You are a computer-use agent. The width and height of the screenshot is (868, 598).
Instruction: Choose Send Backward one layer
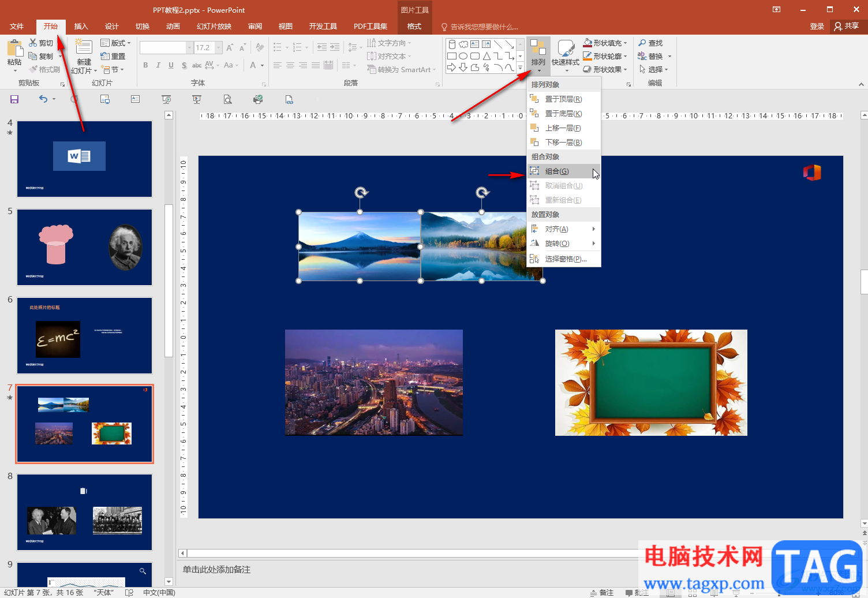pos(563,143)
